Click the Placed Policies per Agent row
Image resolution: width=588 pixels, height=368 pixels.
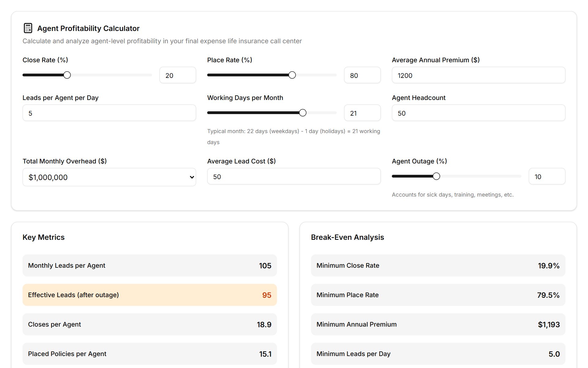click(149, 354)
